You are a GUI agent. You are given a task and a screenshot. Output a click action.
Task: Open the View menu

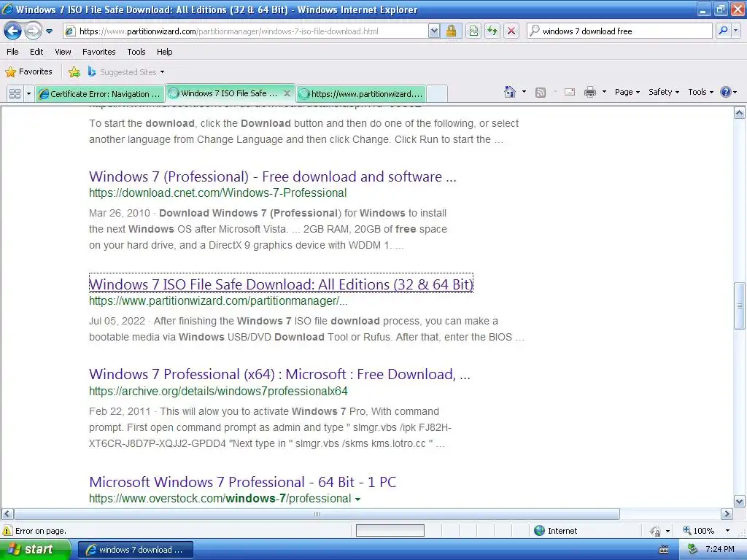click(63, 52)
